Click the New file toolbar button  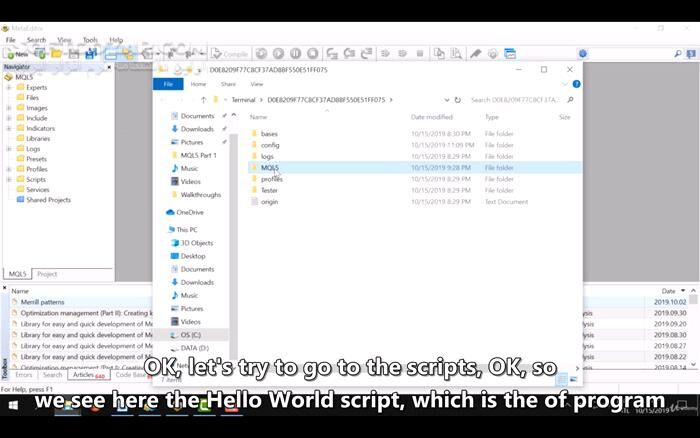click(17, 54)
